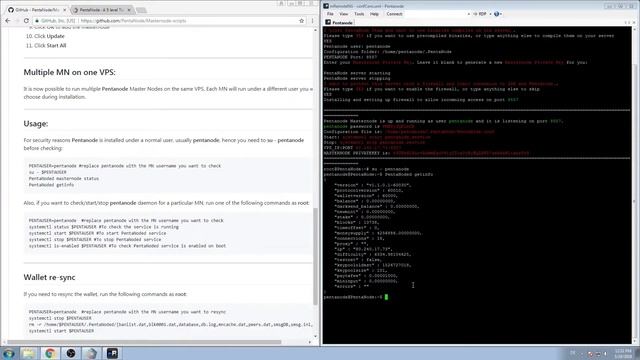Open the OBS icon on the taskbar

pos(71,353)
